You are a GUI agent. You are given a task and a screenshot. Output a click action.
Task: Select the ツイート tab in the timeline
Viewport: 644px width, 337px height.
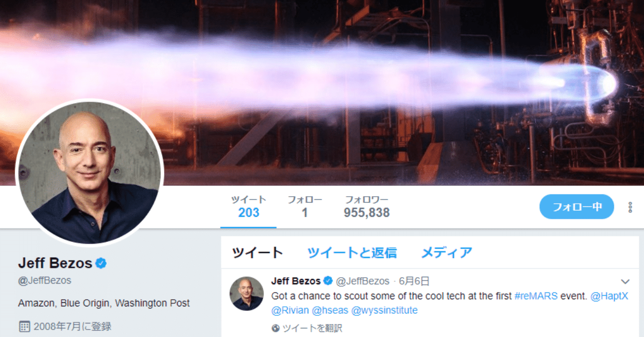pyautogui.click(x=258, y=252)
